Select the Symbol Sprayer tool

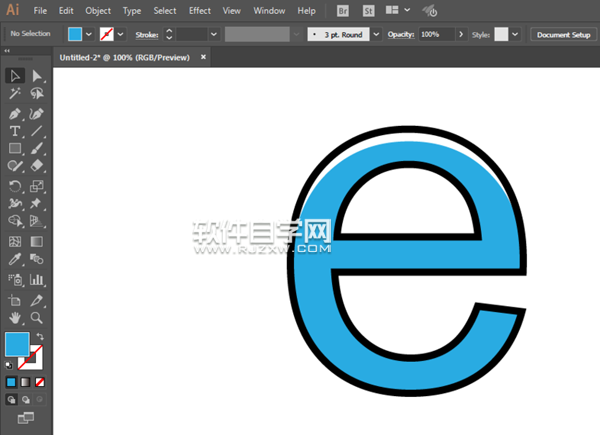[x=15, y=280]
